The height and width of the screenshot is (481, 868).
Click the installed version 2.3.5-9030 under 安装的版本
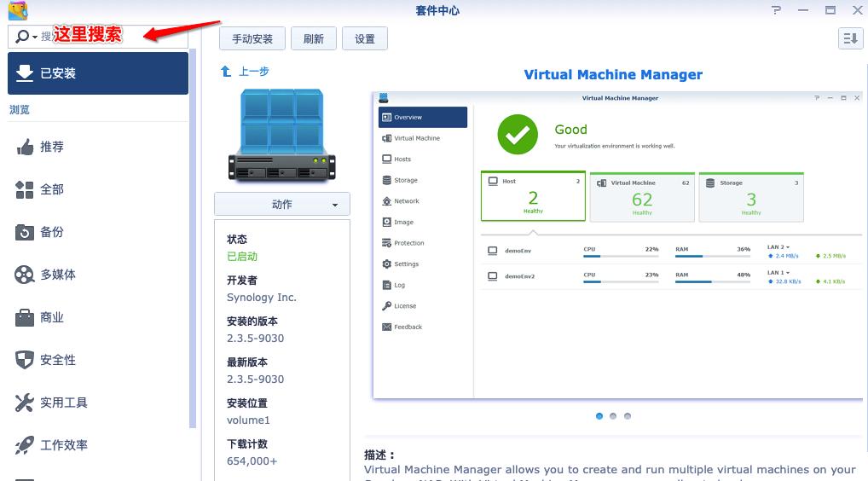[255, 339]
